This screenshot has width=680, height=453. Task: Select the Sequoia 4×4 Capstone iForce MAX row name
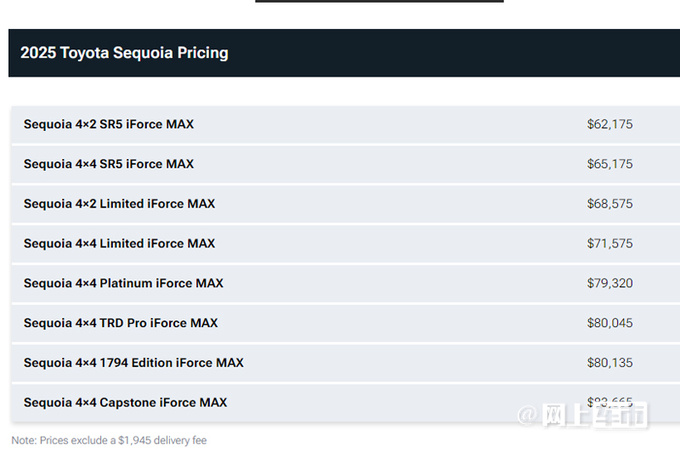125,403
